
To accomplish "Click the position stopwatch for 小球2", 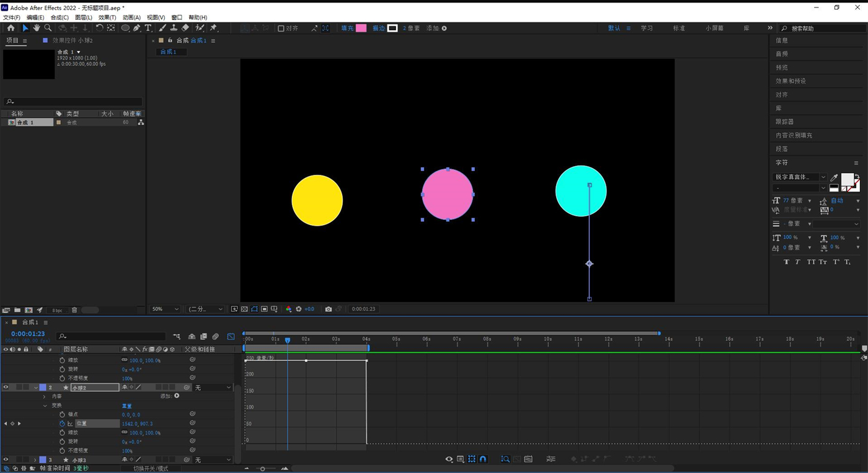I will 62,423.
